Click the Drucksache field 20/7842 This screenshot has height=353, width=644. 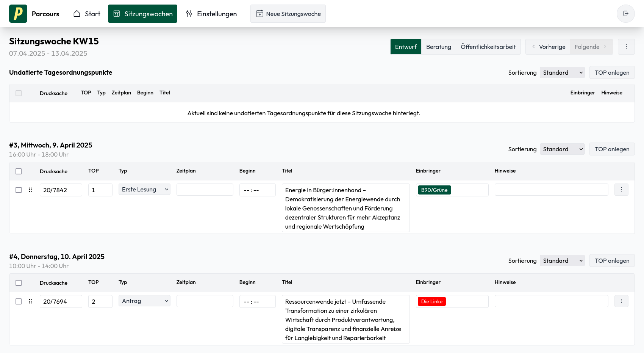pos(61,190)
